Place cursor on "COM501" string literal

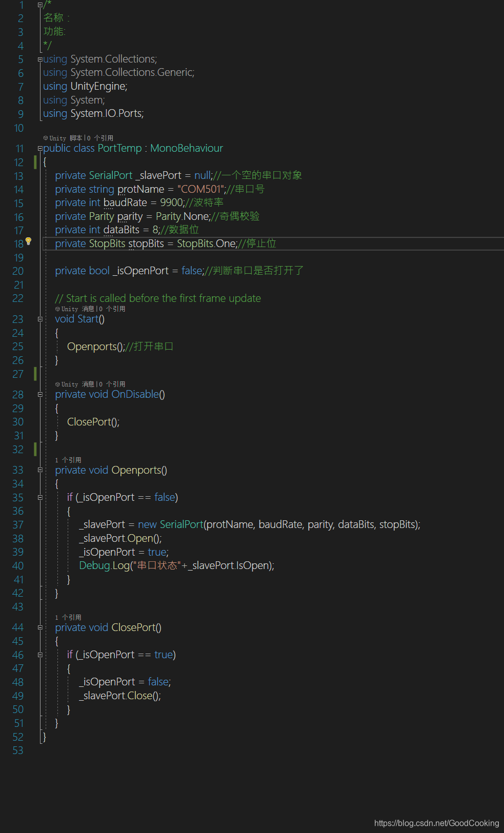[201, 189]
